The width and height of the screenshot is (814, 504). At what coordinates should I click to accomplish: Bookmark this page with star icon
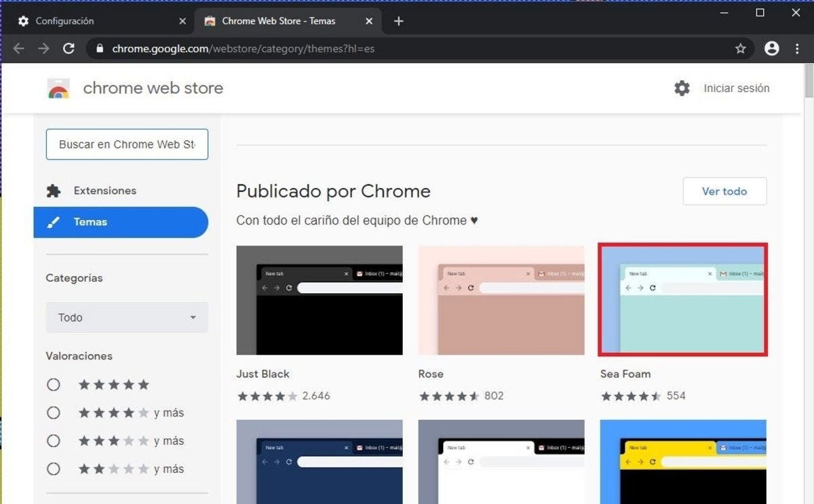pos(740,49)
